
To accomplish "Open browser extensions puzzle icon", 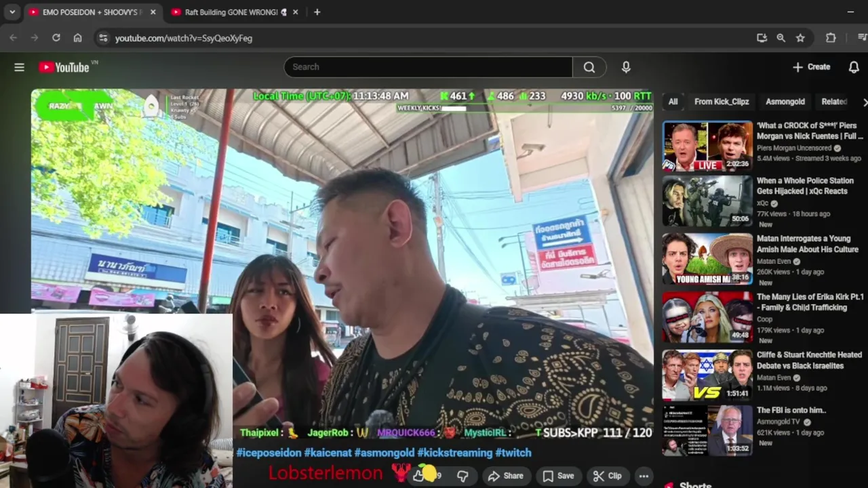I will [831, 38].
